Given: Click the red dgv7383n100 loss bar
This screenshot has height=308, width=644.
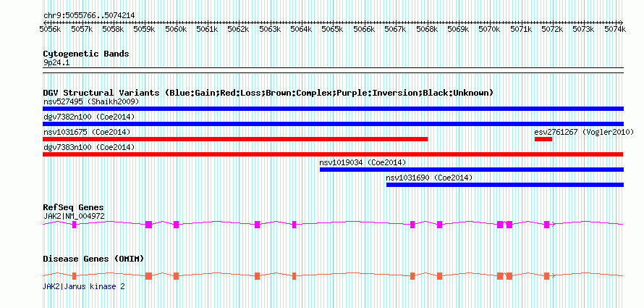Looking at the screenshot, I should click(x=333, y=154).
